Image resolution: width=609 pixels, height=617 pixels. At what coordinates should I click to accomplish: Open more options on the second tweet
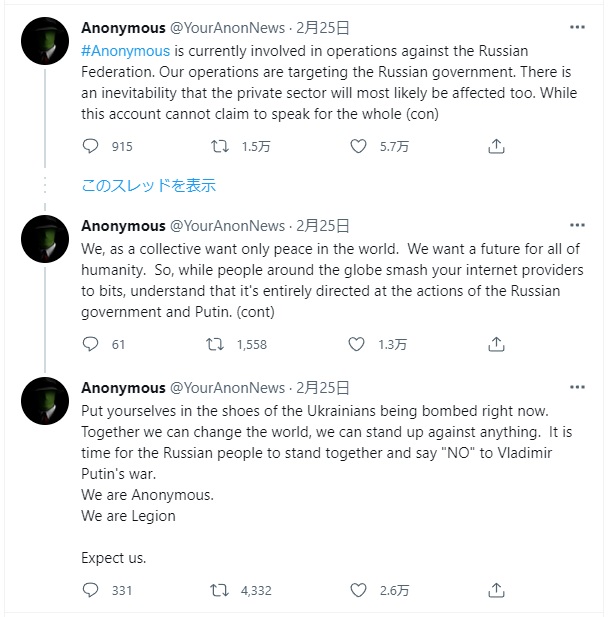[577, 225]
